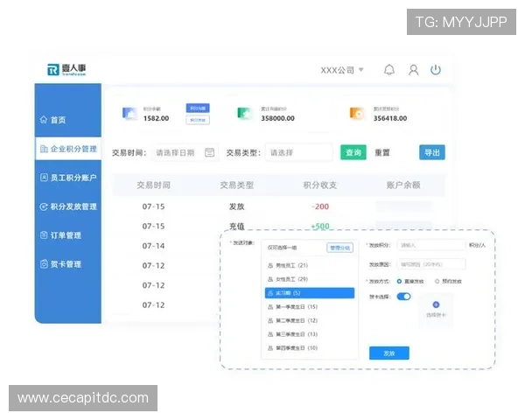
Task: Select the 直接发放 radio option
Action: (x=399, y=282)
